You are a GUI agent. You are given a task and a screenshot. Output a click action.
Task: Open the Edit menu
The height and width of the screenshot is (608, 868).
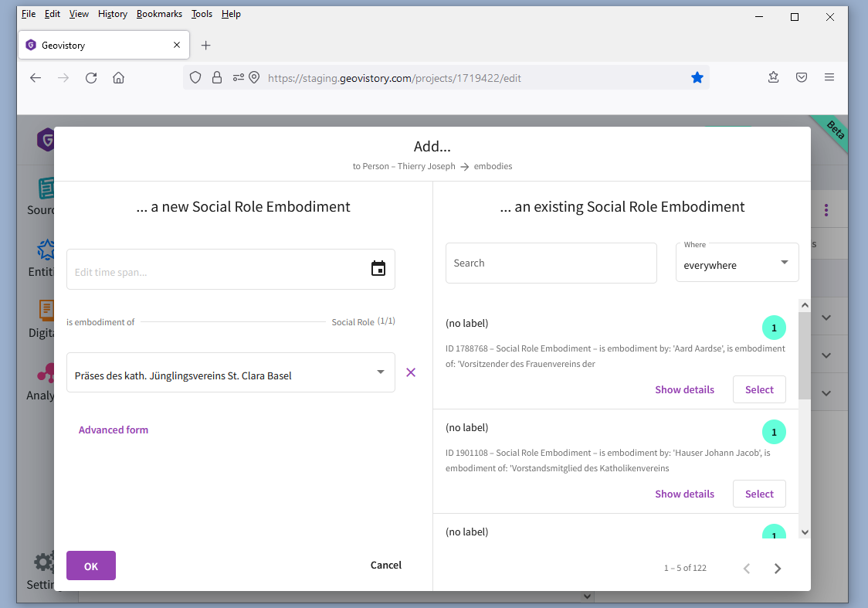52,14
